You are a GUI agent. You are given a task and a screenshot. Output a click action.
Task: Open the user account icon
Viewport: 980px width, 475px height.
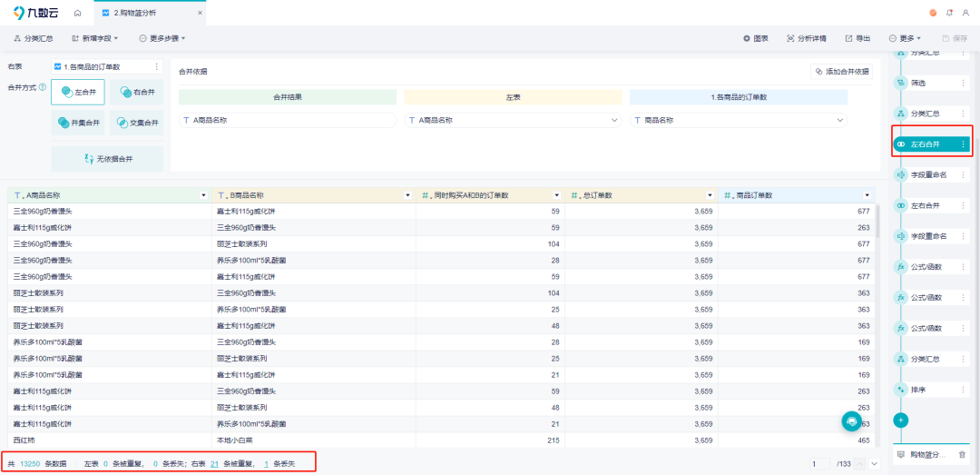click(x=966, y=13)
